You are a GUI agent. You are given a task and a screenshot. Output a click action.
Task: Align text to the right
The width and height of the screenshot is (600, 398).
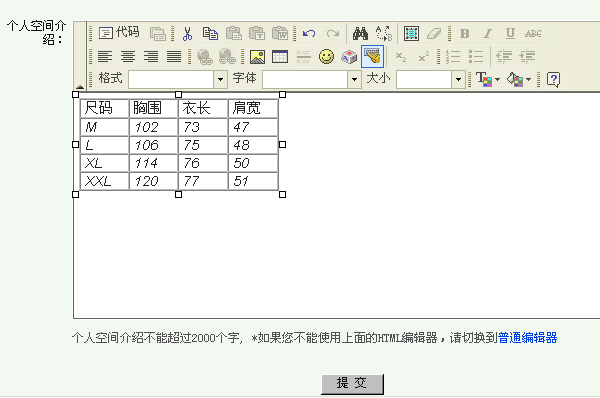tap(151, 57)
